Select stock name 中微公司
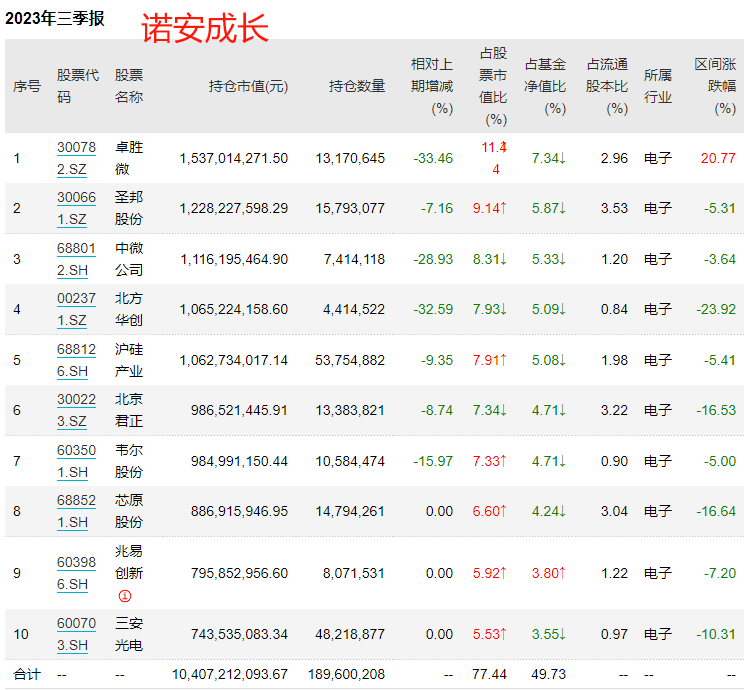The image size is (744, 690). [129, 259]
